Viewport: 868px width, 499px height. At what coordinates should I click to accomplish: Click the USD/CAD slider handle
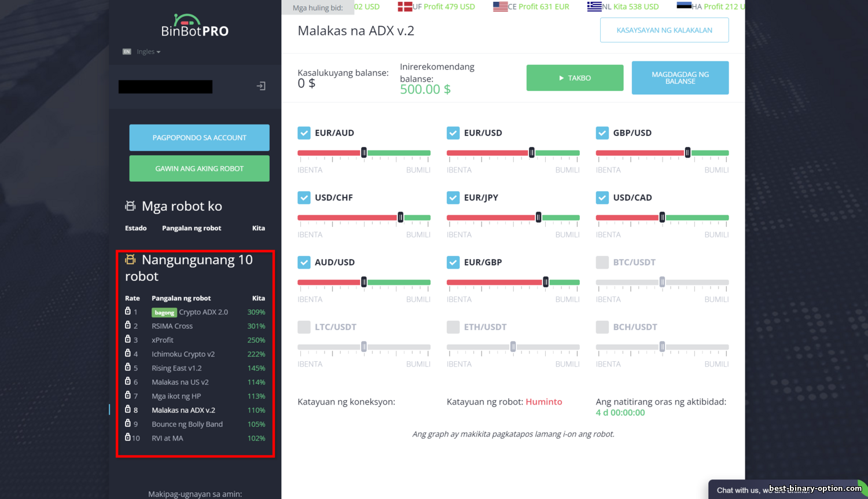[x=662, y=218]
